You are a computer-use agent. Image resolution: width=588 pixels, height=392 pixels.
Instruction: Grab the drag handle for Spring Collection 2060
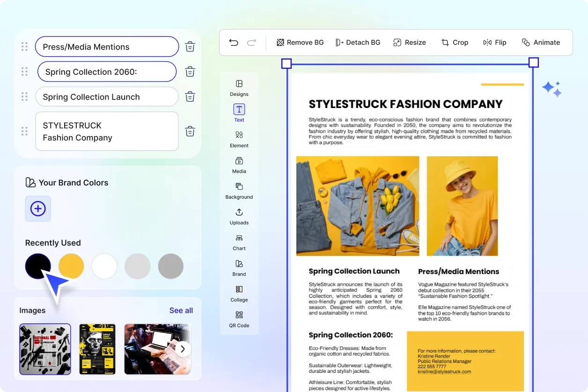coord(25,72)
